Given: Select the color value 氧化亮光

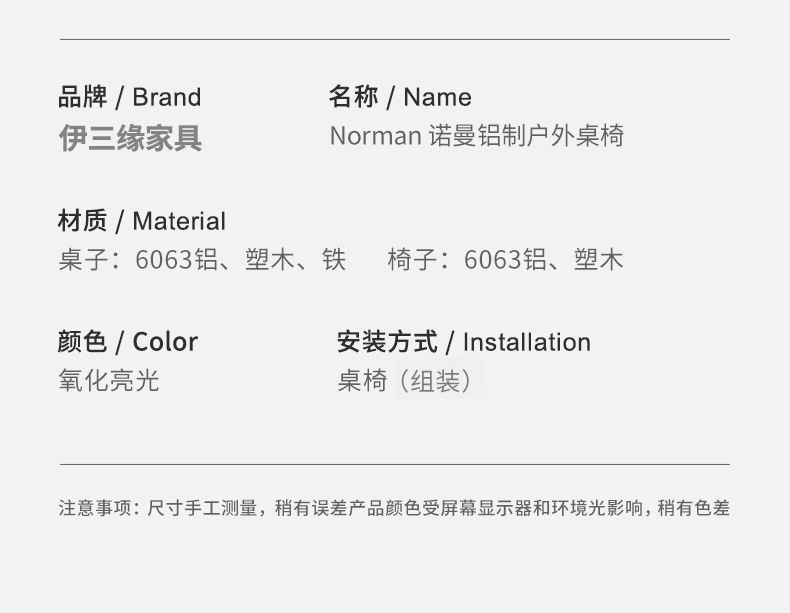Looking at the screenshot, I should click(108, 381).
